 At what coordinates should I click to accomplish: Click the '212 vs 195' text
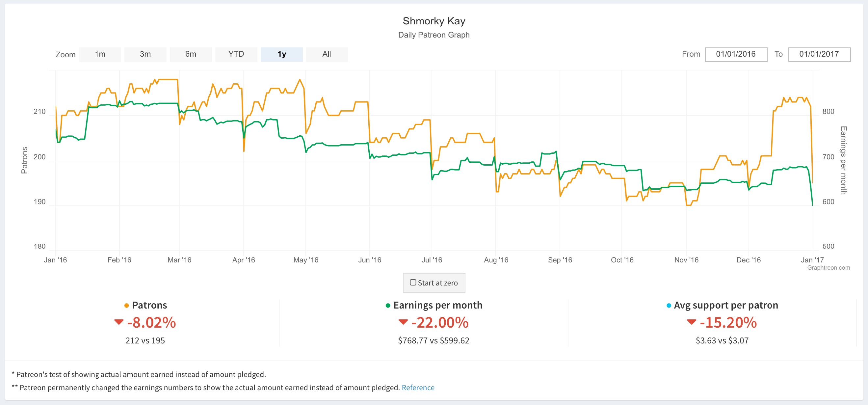tap(145, 340)
